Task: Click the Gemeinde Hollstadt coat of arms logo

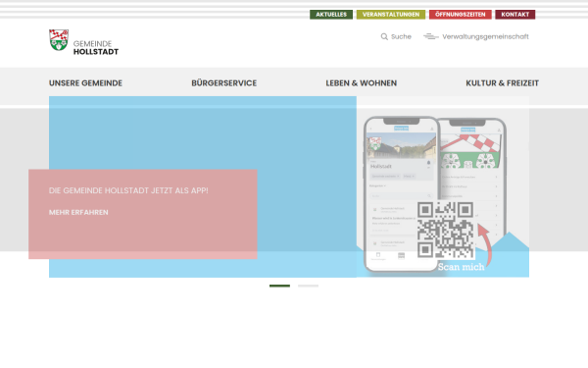Action: (59, 40)
